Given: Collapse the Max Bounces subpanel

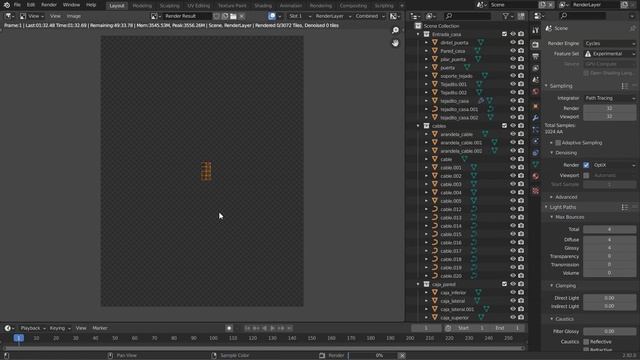Looking at the screenshot, I should pyautogui.click(x=551, y=217).
